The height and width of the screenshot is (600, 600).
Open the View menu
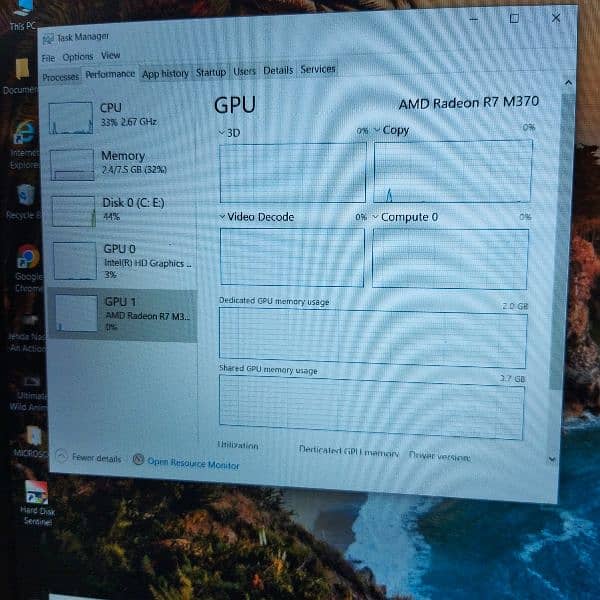coord(111,55)
